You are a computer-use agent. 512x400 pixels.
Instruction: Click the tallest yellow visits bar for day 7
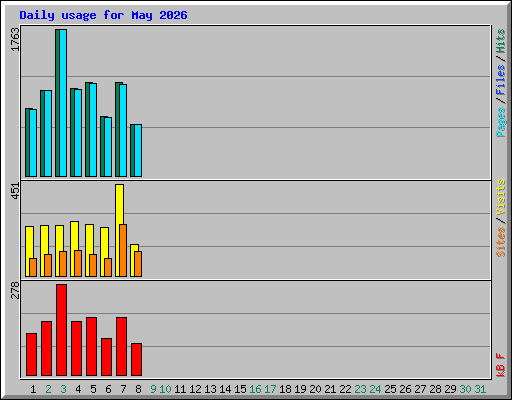[x=120, y=204]
